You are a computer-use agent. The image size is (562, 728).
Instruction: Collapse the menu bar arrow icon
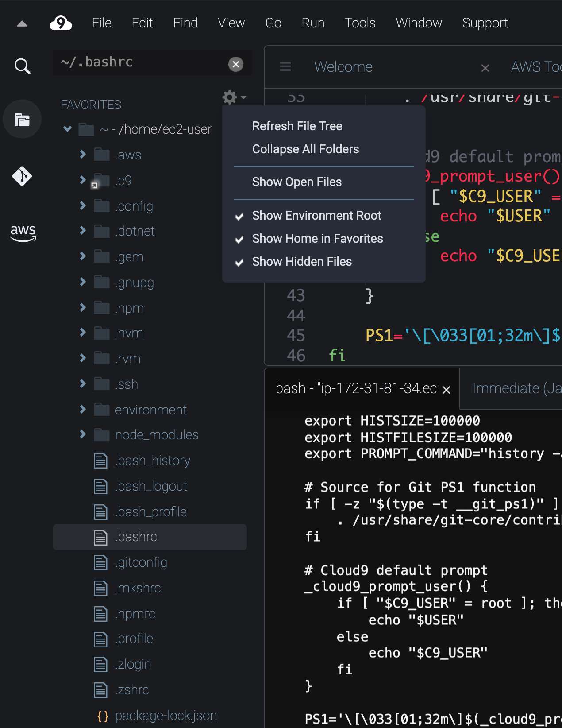pyautogui.click(x=22, y=24)
